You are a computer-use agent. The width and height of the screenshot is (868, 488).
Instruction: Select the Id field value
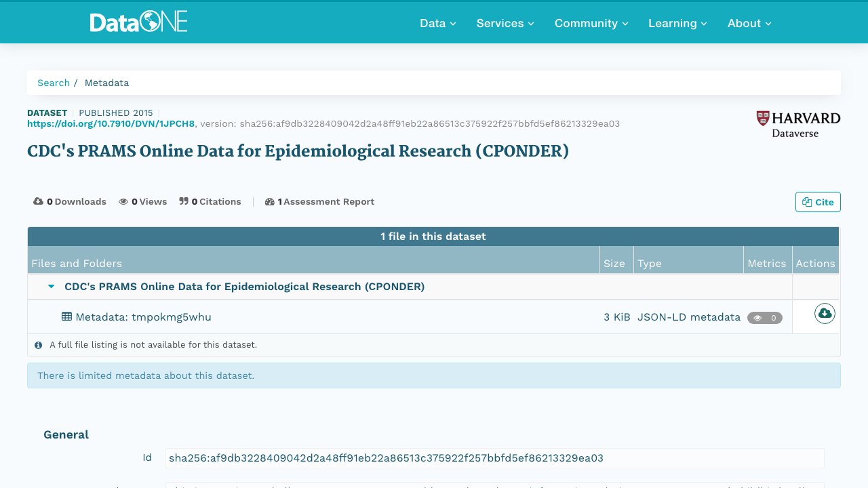click(494, 458)
